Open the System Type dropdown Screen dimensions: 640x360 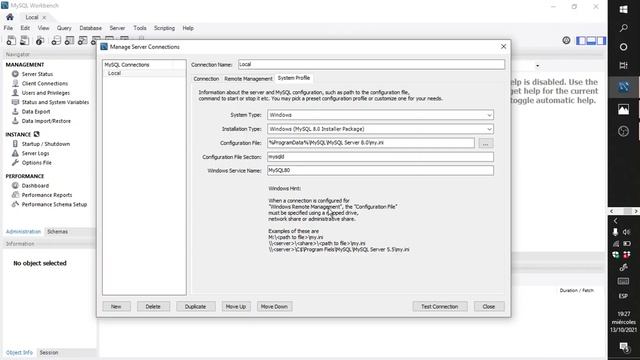click(x=380, y=115)
